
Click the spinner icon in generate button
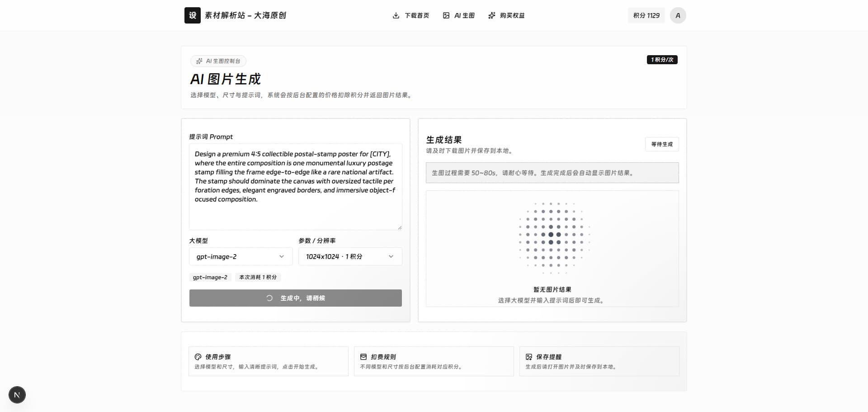click(x=269, y=298)
